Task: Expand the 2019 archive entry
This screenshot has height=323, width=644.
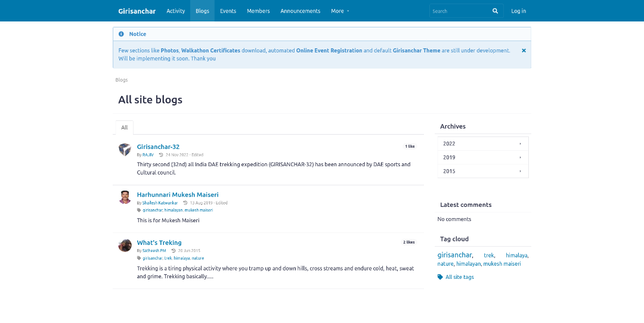Action: (482, 157)
